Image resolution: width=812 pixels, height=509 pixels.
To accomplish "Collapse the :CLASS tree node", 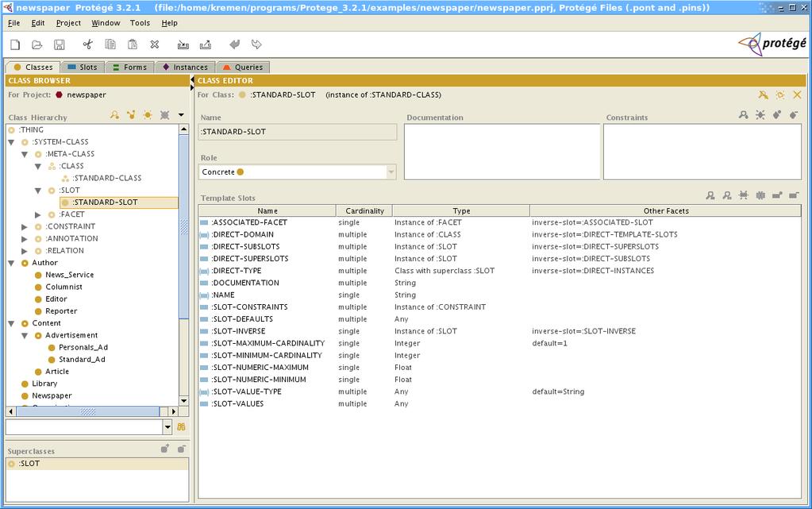I will click(38, 167).
